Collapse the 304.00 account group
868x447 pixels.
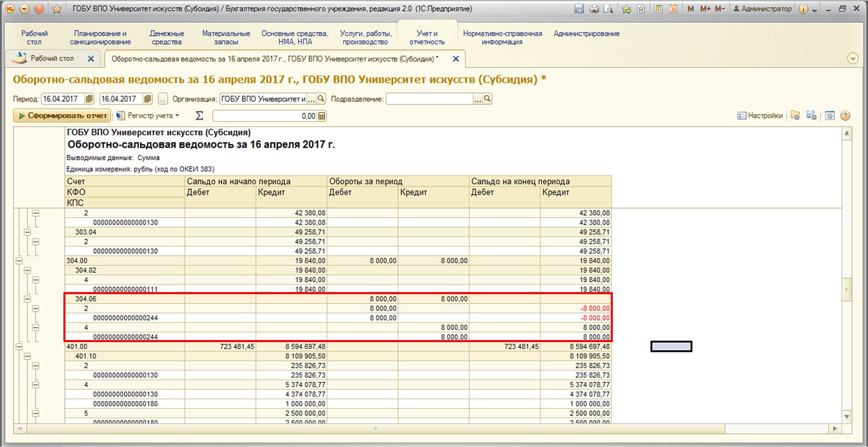click(19, 261)
